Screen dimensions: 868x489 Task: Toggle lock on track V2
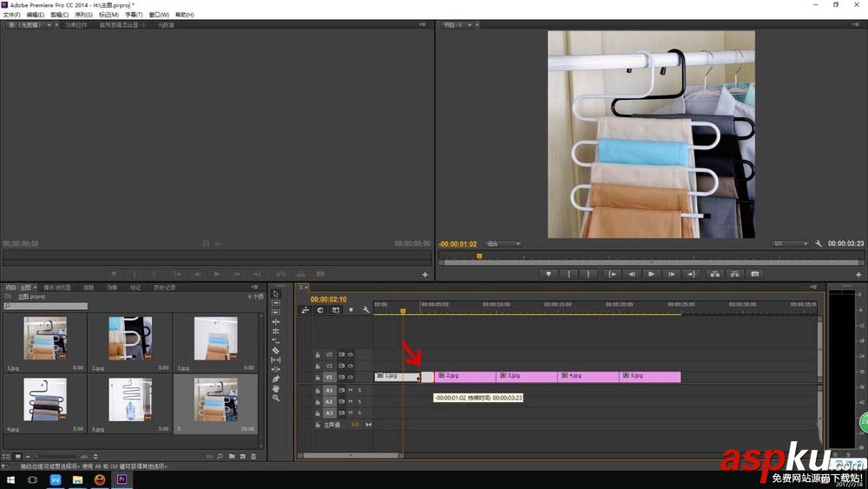coord(318,366)
